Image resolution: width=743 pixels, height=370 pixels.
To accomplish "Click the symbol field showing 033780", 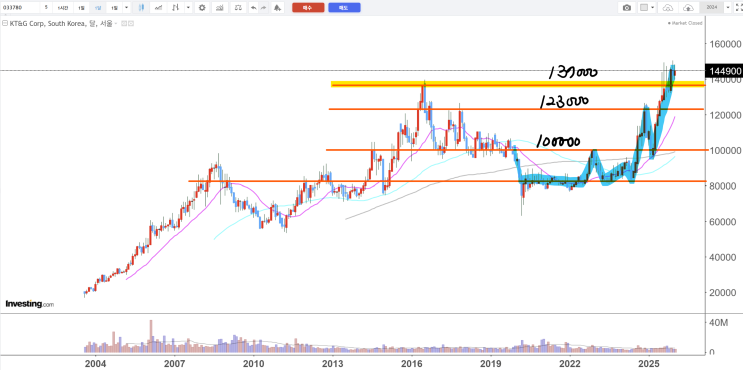I will point(19,8).
